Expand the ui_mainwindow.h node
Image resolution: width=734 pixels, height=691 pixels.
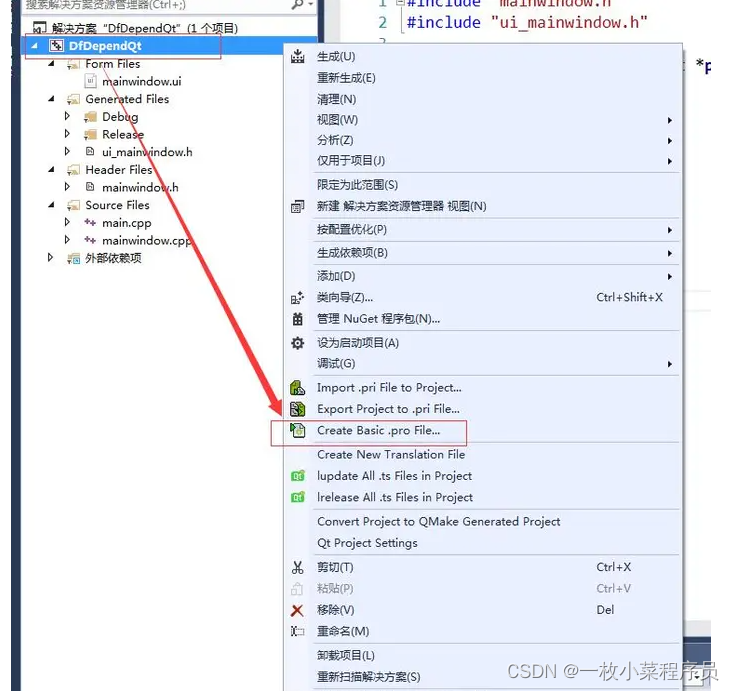tap(67, 151)
